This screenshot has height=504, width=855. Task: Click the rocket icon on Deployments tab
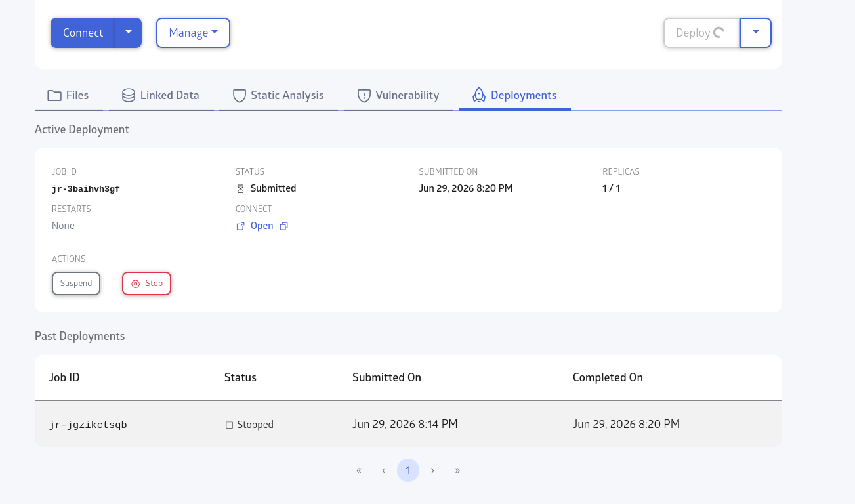point(479,95)
